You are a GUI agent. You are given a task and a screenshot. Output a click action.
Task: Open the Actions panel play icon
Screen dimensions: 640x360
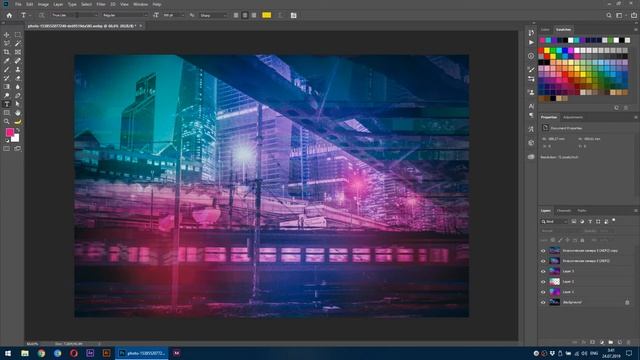[531, 42]
